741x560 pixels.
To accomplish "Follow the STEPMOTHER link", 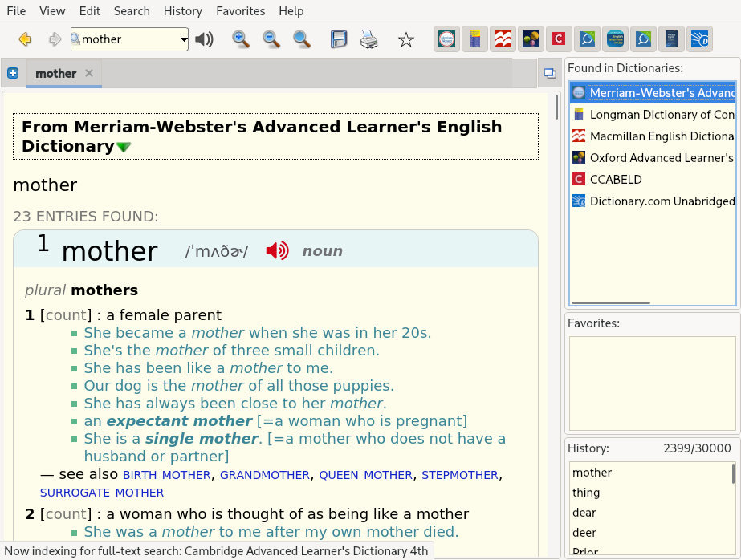I will point(460,475).
